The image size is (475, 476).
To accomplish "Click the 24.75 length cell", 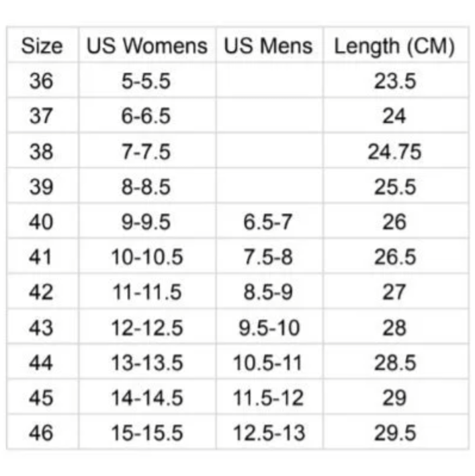I will (x=394, y=152).
